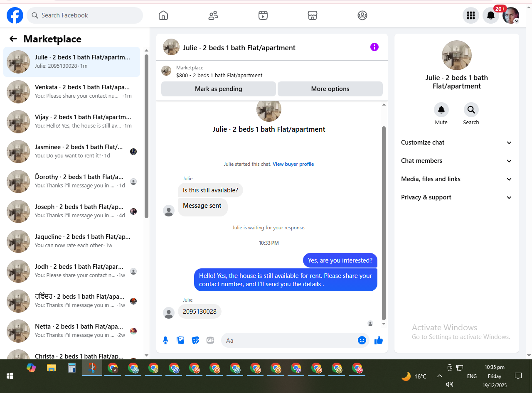532x393 pixels.
Task: Open the notifications bell with 20+ badge
Action: pyautogui.click(x=491, y=15)
